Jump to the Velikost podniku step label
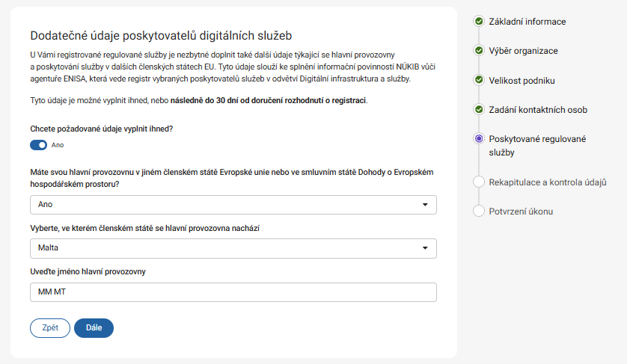 coord(522,80)
